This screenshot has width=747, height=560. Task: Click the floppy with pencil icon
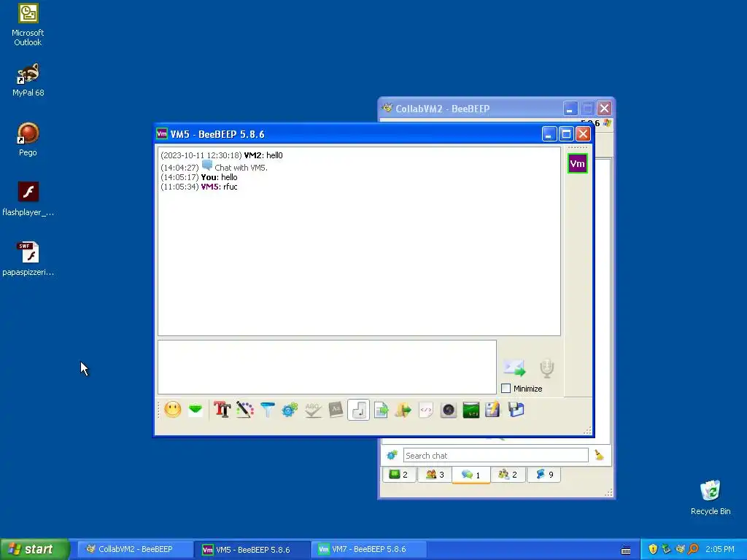pos(492,410)
